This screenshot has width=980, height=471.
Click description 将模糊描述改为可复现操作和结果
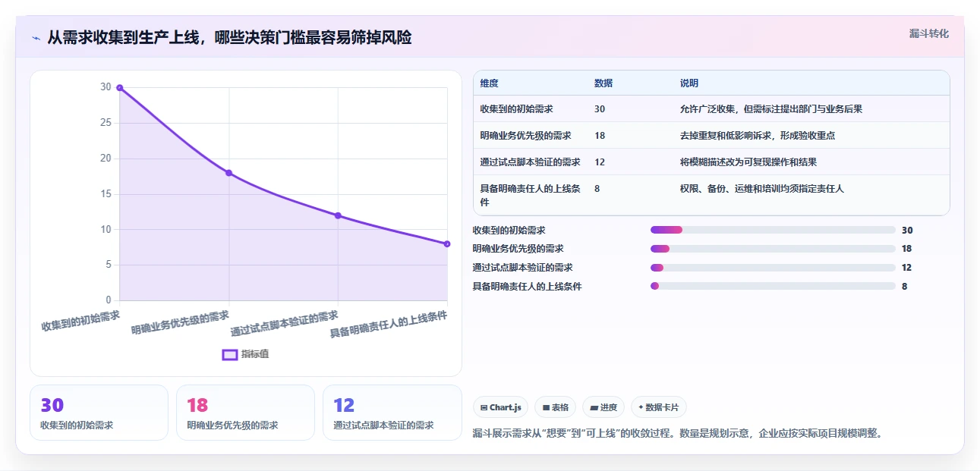pyautogui.click(x=748, y=162)
